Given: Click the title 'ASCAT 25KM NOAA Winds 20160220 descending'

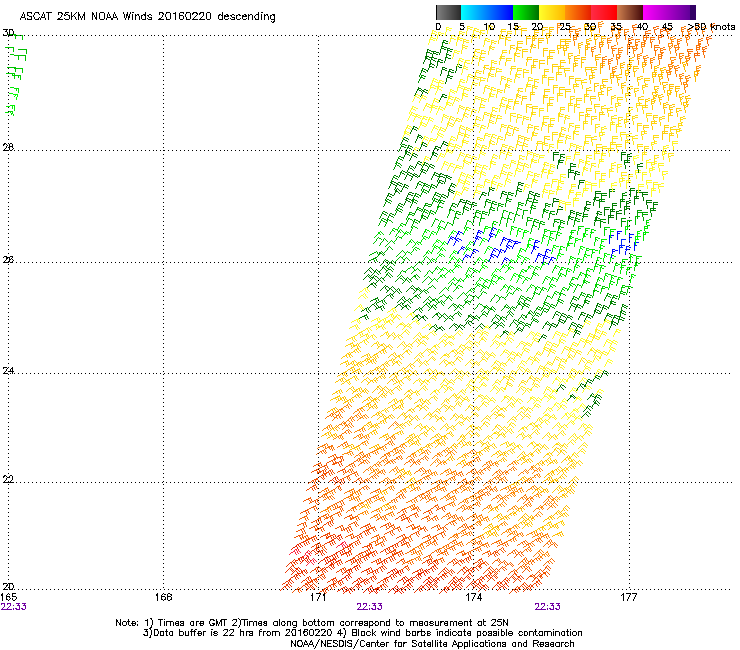Looking at the screenshot, I should tap(147, 17).
